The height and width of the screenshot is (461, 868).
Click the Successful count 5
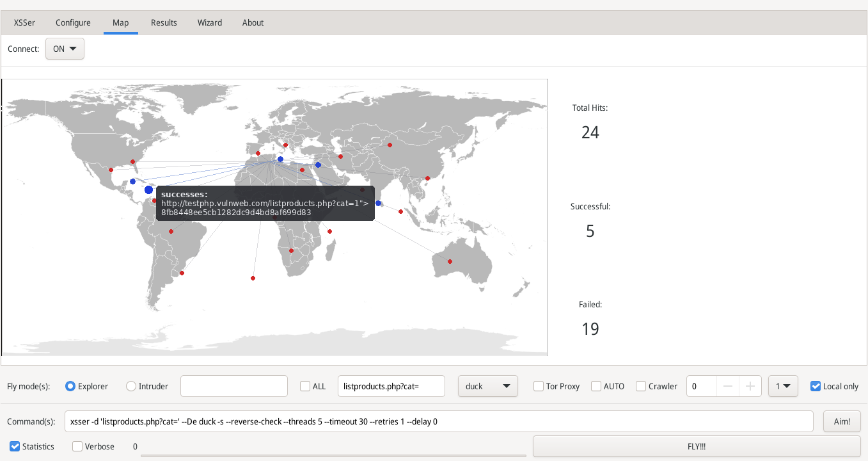[590, 231]
